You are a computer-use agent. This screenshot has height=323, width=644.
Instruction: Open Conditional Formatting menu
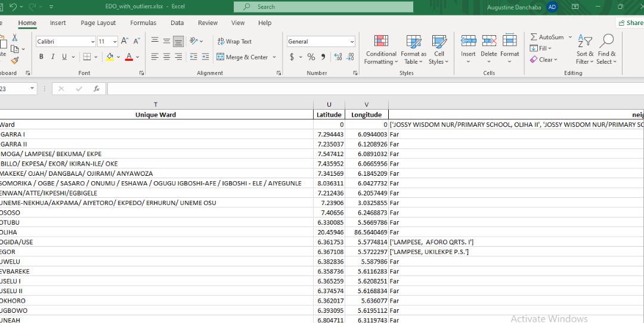click(x=381, y=49)
